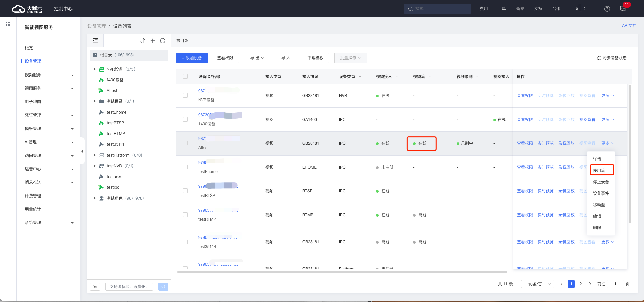The width and height of the screenshot is (644, 302).
Task: Click the vertical table scrollbar
Action: pos(630,154)
